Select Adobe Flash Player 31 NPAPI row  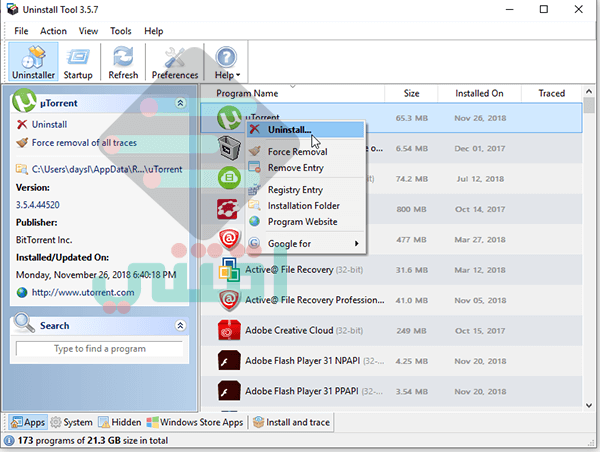pyautogui.click(x=391, y=361)
